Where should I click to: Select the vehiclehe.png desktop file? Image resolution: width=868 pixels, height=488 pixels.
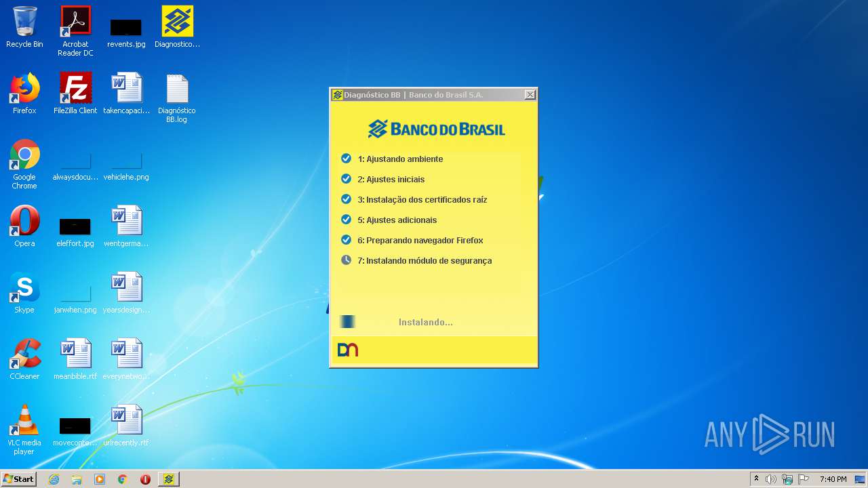126,167
